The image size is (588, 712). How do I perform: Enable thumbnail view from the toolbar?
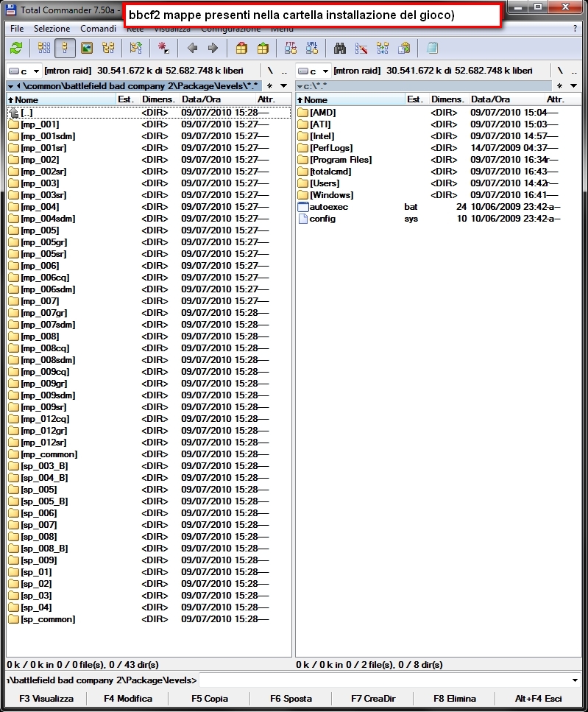[87, 48]
